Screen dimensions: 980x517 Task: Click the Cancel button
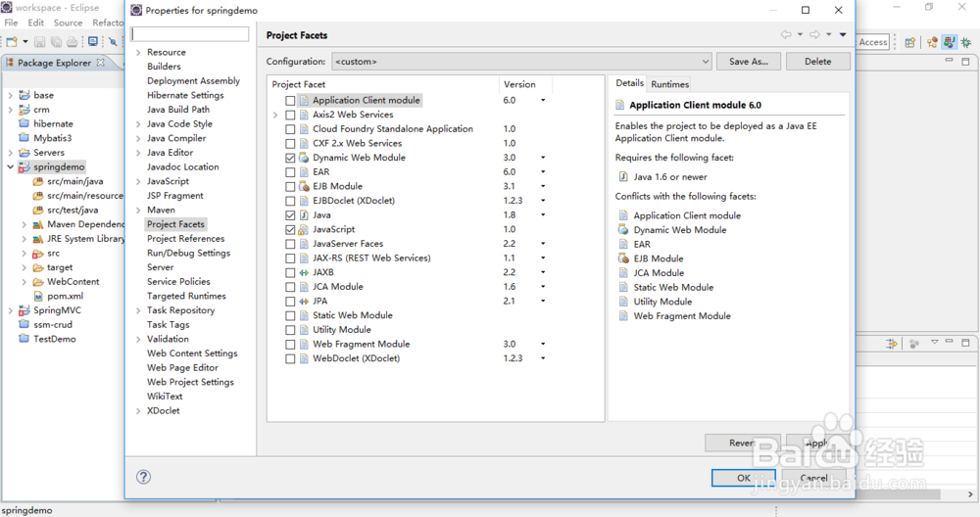tap(813, 478)
